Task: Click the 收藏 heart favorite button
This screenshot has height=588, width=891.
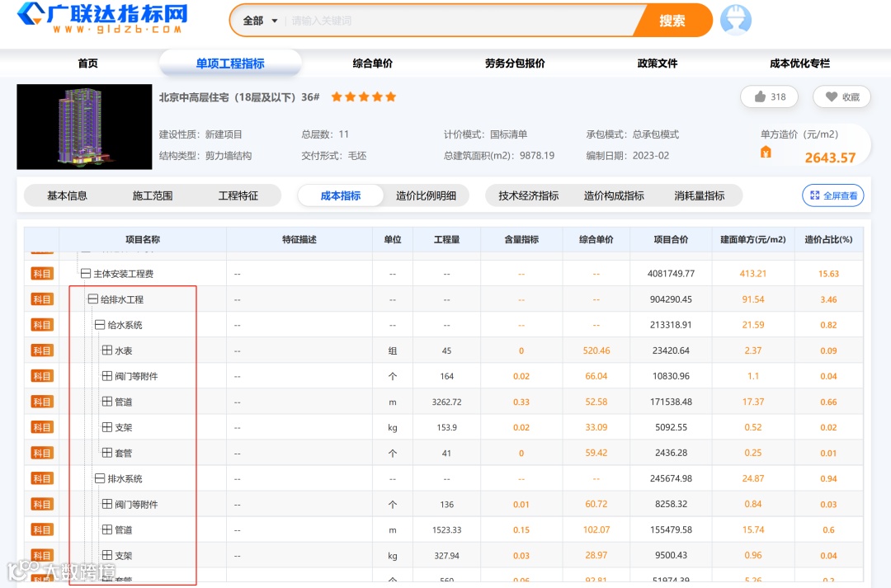Action: point(841,96)
